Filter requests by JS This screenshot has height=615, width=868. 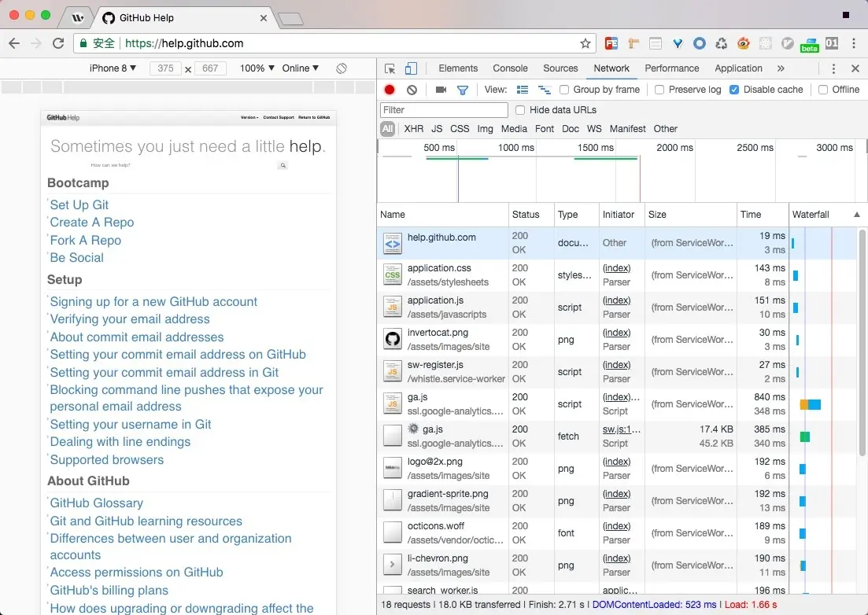437,129
